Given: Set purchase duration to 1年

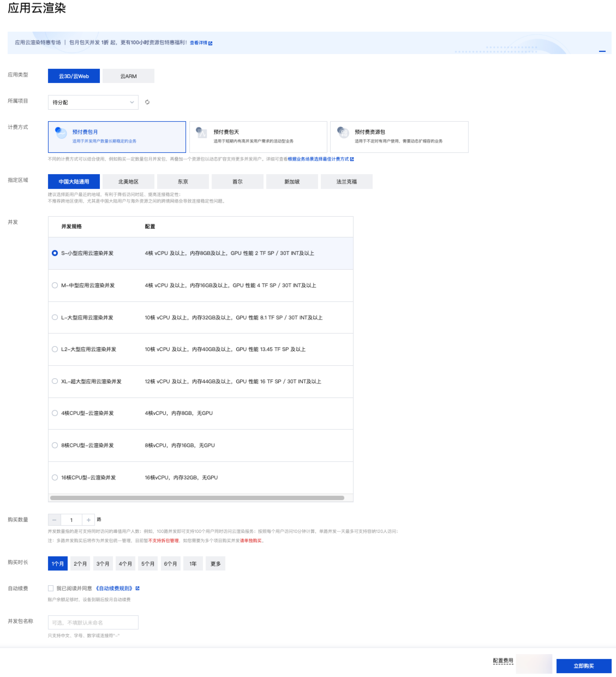Looking at the screenshot, I should [x=193, y=563].
